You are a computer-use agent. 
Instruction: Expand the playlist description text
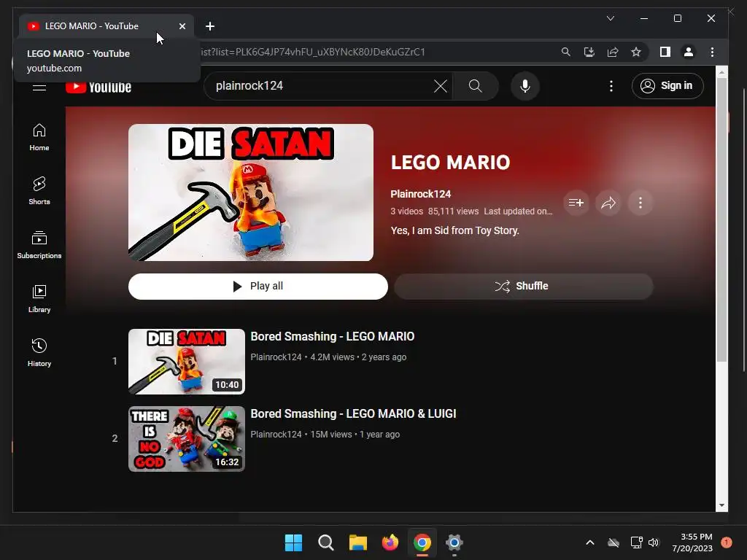455,230
